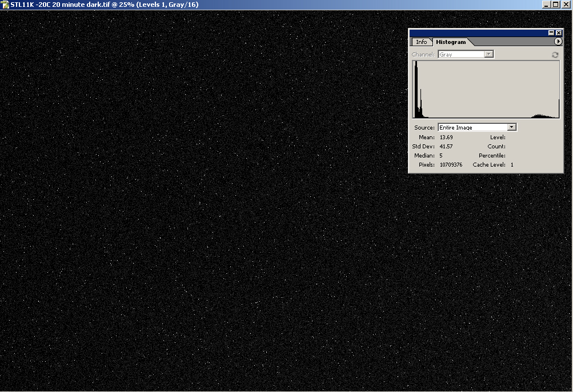The height and width of the screenshot is (392, 573).
Task: Click the uncached refresh icon in Histogram
Action: tap(555, 55)
